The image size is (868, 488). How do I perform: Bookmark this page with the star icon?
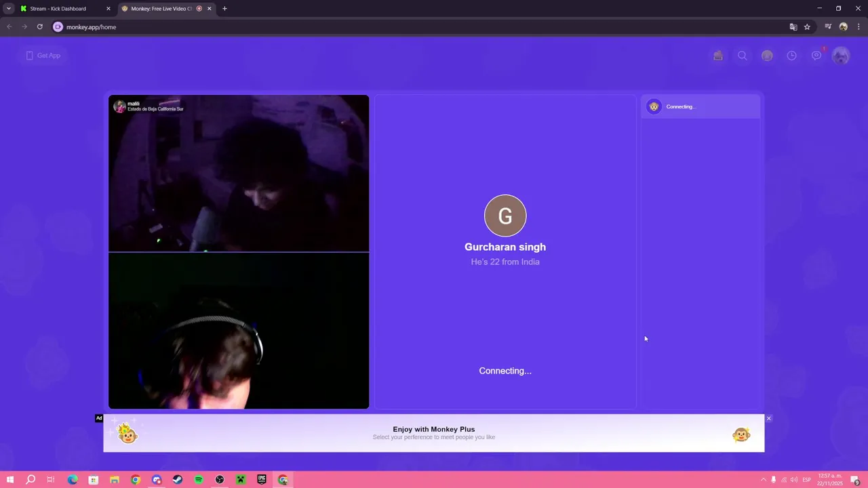tap(807, 27)
